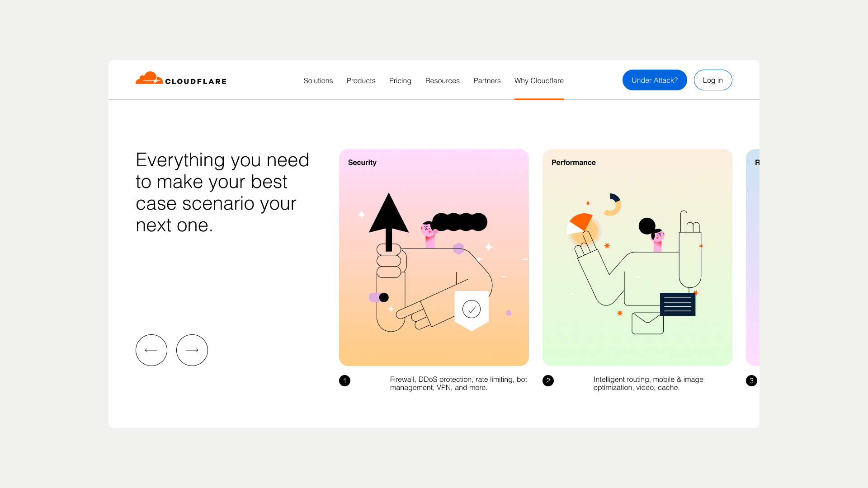868x488 pixels.
Task: Click the number 3 circle badge
Action: (751, 380)
